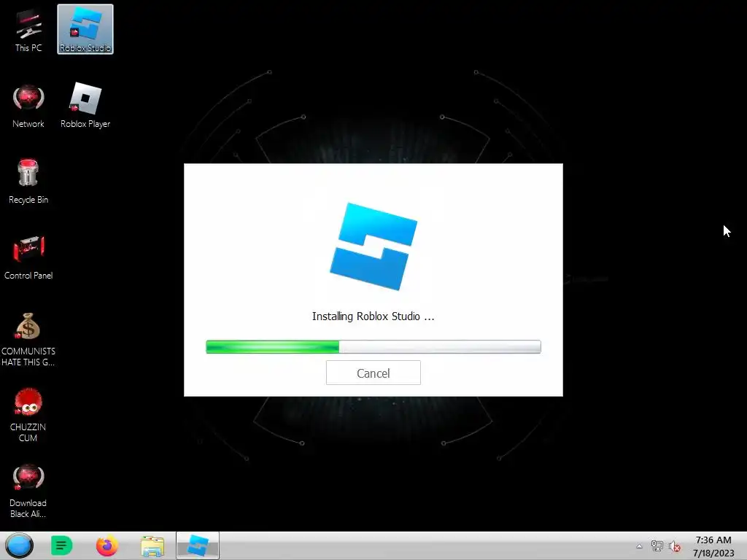This screenshot has width=747, height=560.
Task: Show hidden tray icons arrow
Action: click(639, 546)
